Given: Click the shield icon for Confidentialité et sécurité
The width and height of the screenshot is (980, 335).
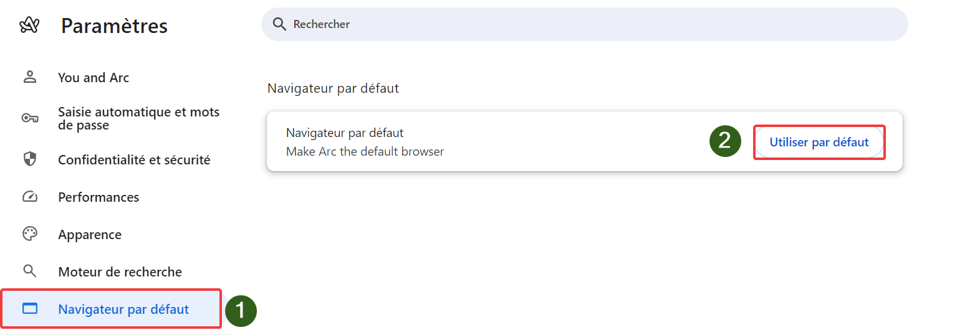Looking at the screenshot, I should point(30,159).
